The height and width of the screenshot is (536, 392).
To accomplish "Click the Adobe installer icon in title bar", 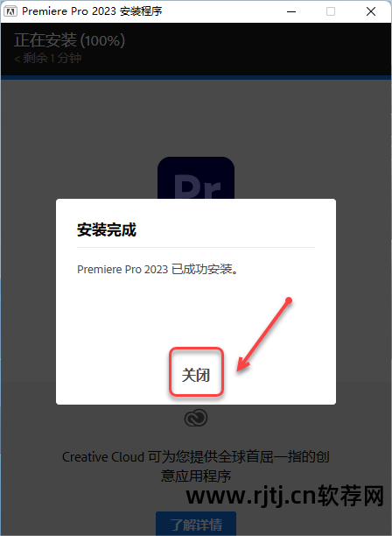I will click(x=10, y=11).
